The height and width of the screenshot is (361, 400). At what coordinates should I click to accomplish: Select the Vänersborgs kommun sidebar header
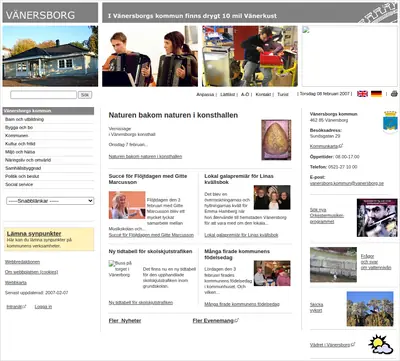(x=48, y=111)
